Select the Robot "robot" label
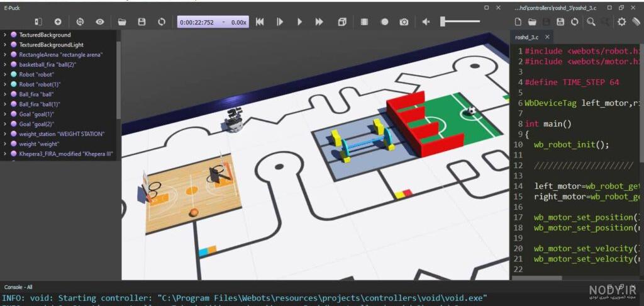The image size is (644, 306). (36, 74)
